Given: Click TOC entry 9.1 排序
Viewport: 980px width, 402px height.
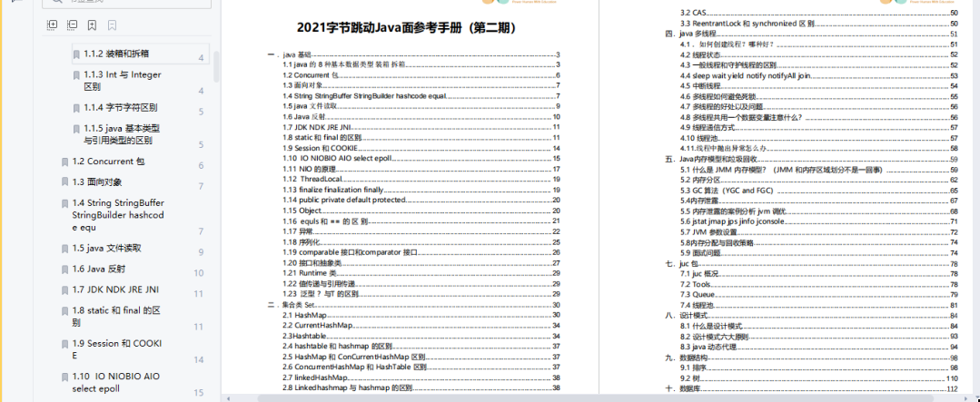Looking at the screenshot, I should (693, 368).
